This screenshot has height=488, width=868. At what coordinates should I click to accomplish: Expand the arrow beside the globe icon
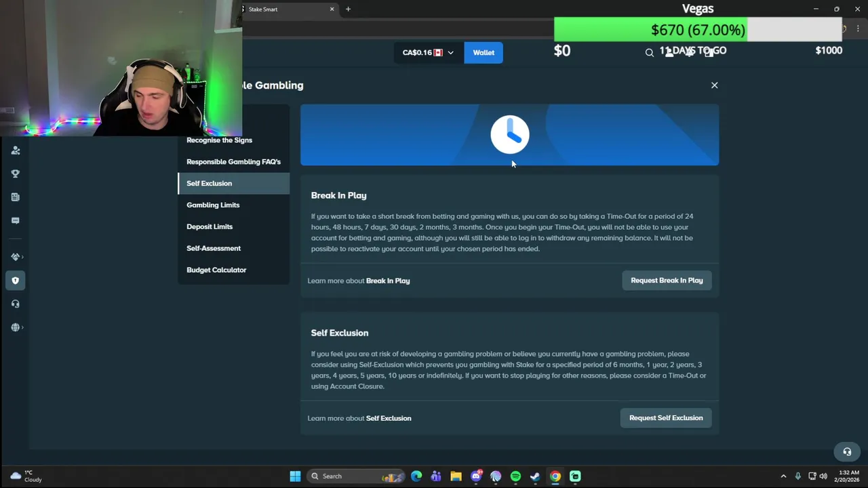point(22,327)
